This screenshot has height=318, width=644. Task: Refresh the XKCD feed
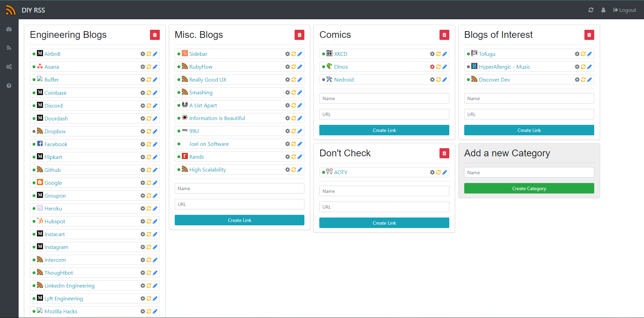[438, 54]
